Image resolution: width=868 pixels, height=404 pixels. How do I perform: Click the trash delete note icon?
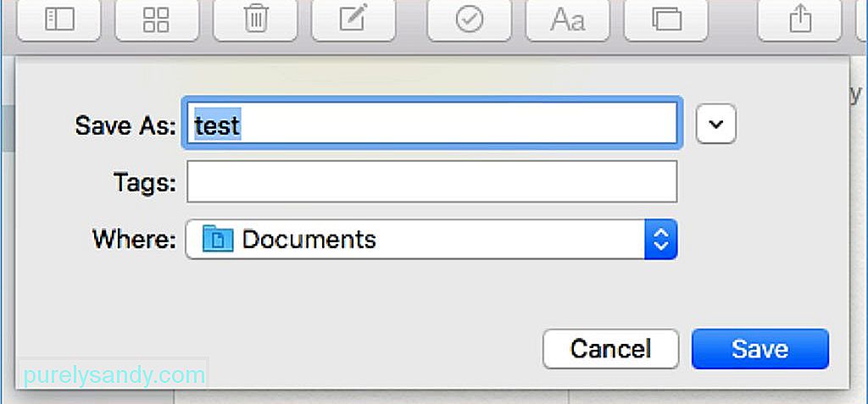coord(255,20)
